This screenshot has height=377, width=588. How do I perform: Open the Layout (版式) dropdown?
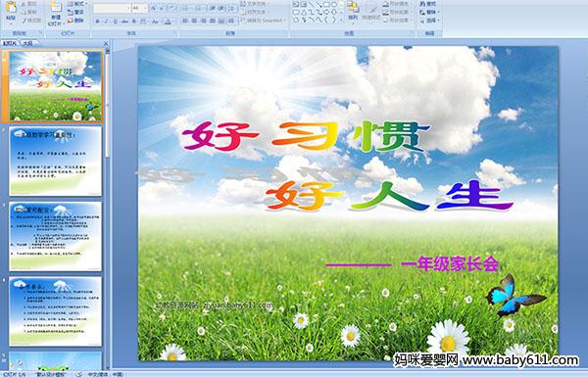(x=77, y=3)
